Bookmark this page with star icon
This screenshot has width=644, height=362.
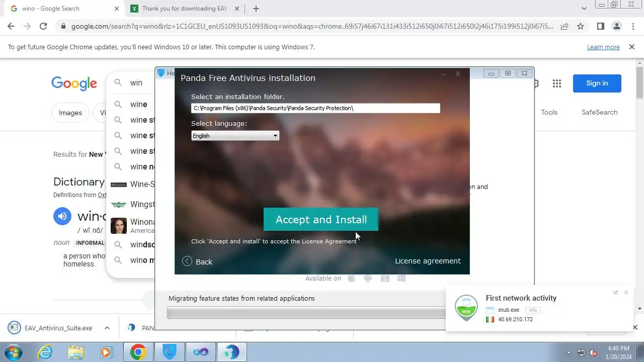coord(581,26)
